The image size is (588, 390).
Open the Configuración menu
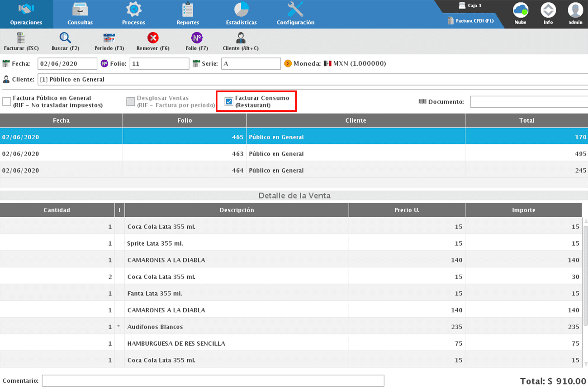click(295, 14)
